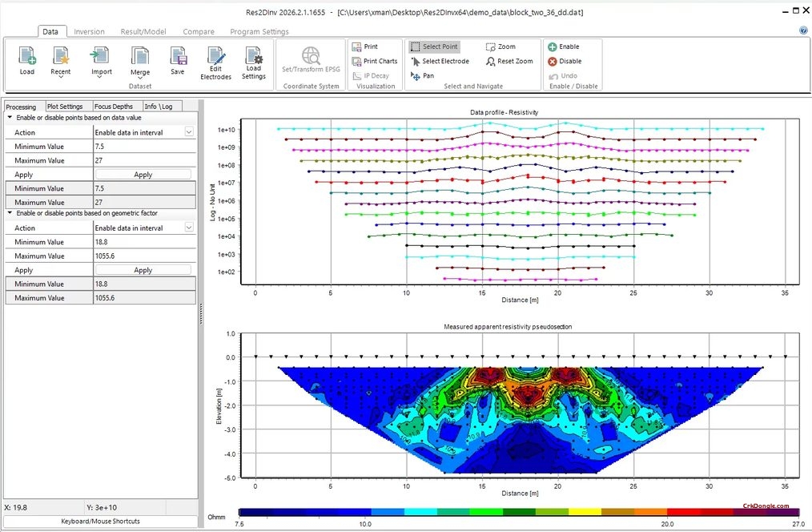This screenshot has height=532, width=812.
Task: Click the 'X: 19.8' status readout
Action: (x=15, y=508)
